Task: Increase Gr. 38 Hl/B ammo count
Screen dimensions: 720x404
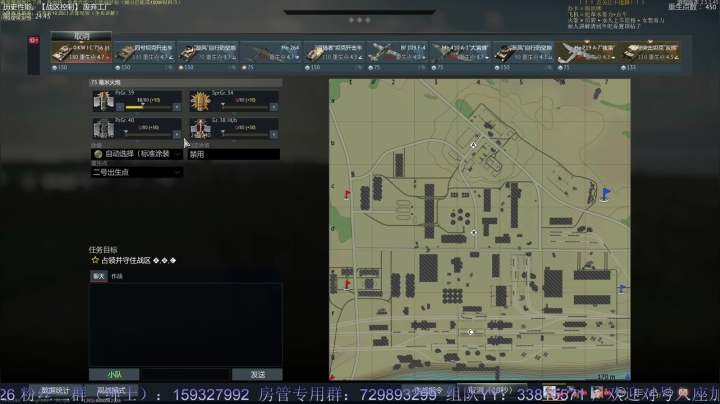Action: tap(274, 135)
